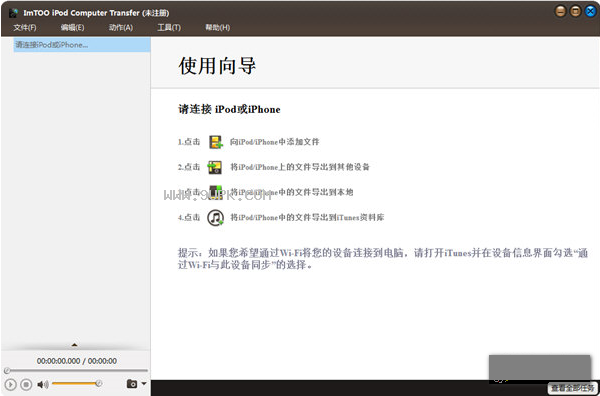
Task: Click text 将iPod/iPhone中的文件导出到iTunes资料库
Action: pos(307,218)
